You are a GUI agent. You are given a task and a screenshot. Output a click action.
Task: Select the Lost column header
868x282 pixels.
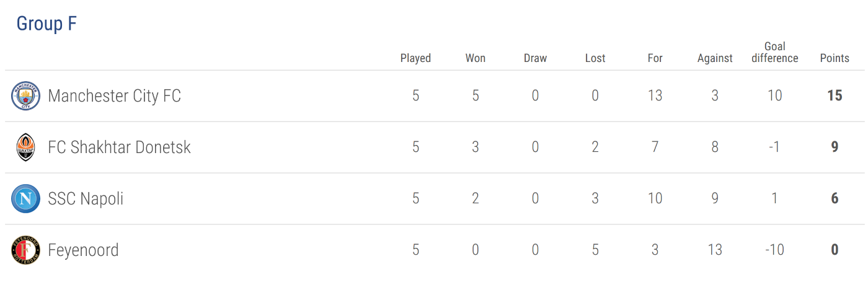(595, 58)
